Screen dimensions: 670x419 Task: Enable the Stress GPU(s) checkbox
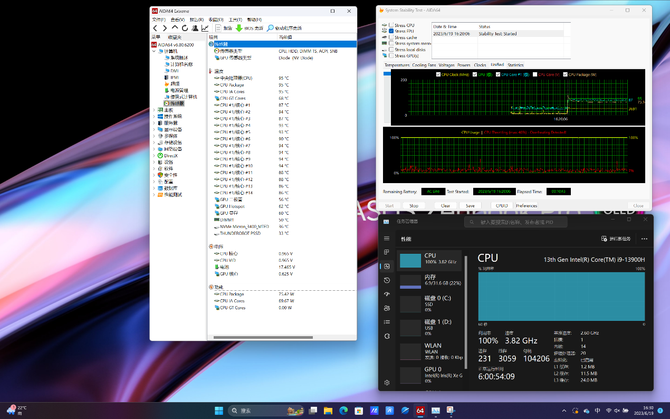391,56
